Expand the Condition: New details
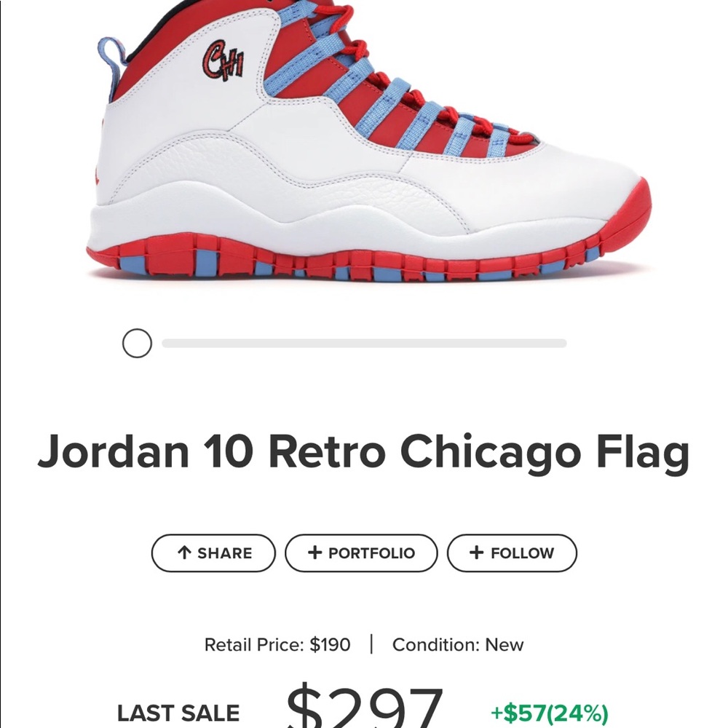Viewport: 728px width, 728px height. (457, 644)
